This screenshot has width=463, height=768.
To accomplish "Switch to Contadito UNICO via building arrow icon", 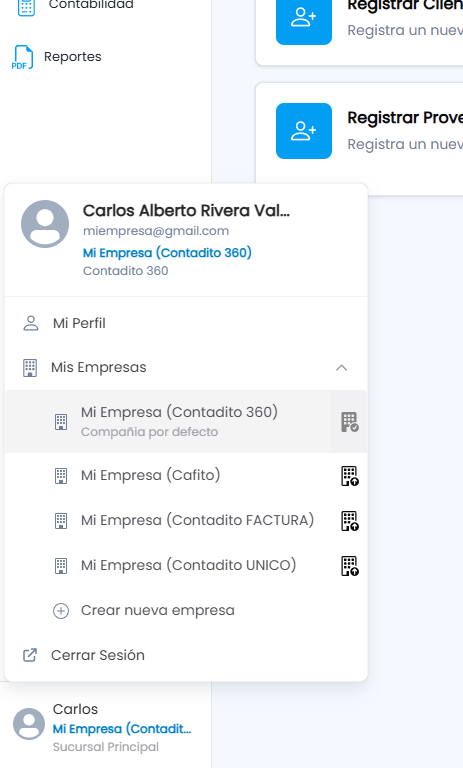I will click(349, 566).
